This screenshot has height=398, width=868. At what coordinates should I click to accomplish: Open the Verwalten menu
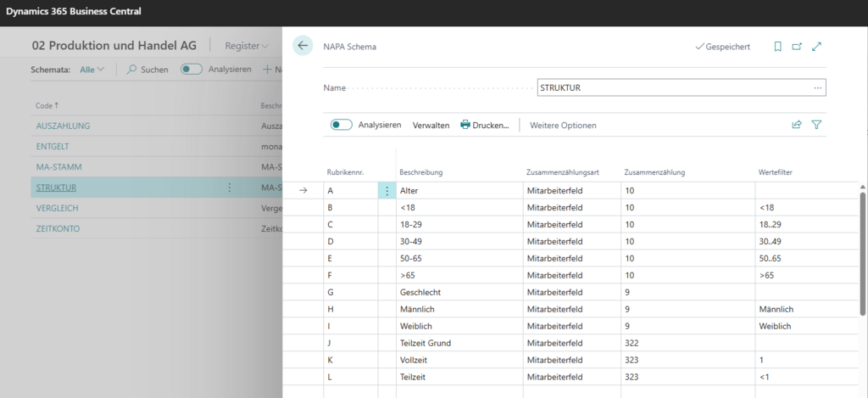tap(431, 126)
